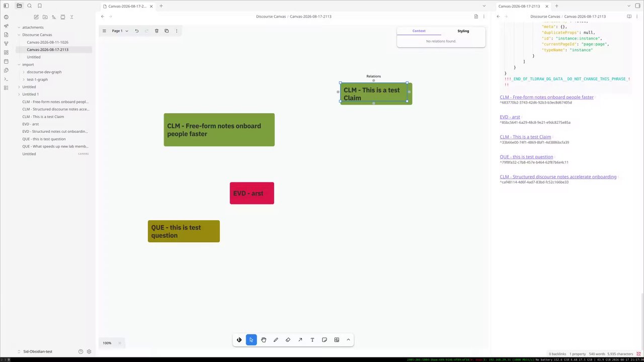Open the bookmarks panel icon
Screen dimensions: 644x362
[x=40, y=6]
